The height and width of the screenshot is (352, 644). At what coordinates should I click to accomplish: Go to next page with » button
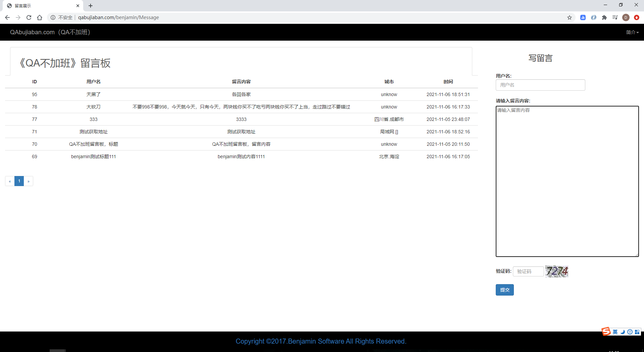29,181
